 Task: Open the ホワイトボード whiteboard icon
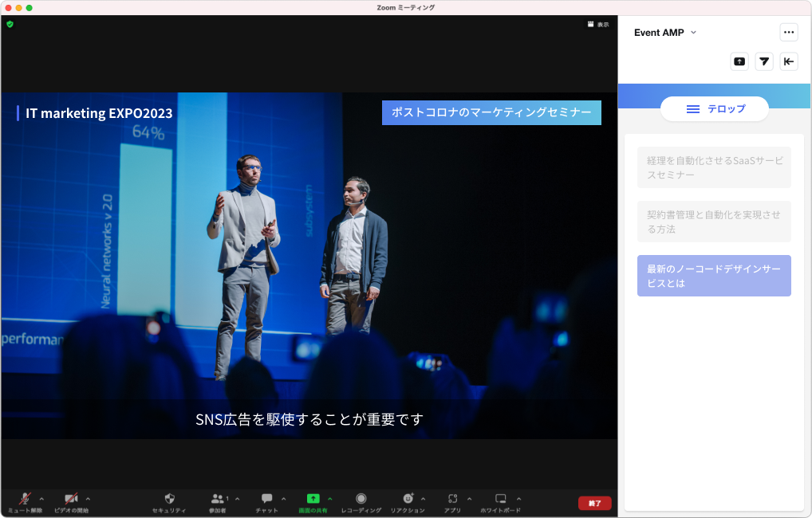[x=500, y=499]
